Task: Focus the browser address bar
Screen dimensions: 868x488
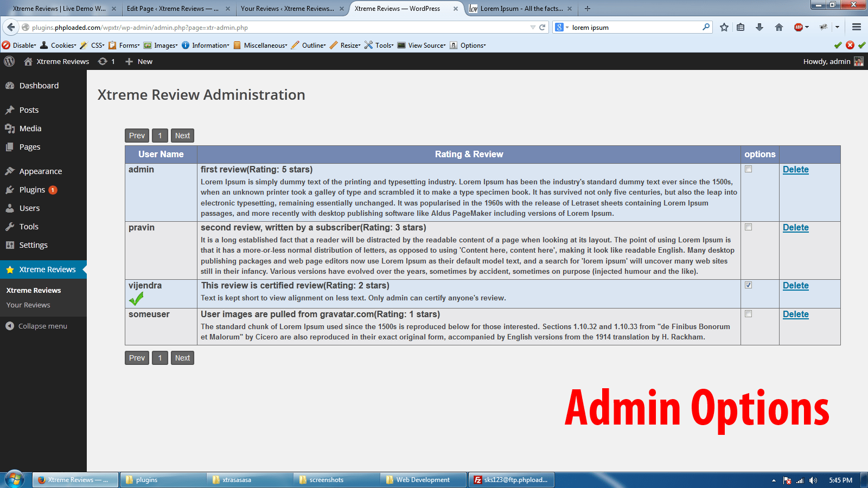Action: click(x=279, y=27)
